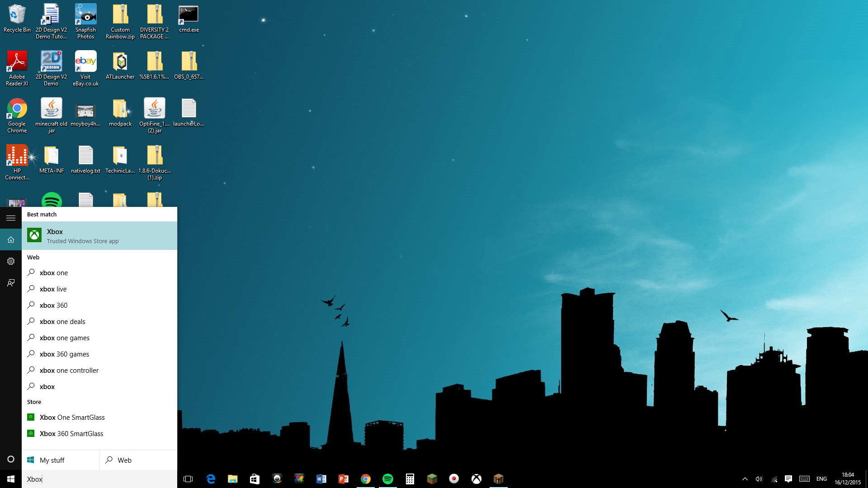Open the clock showing 18:04
Image resolution: width=868 pixels, height=488 pixels.
tap(848, 479)
